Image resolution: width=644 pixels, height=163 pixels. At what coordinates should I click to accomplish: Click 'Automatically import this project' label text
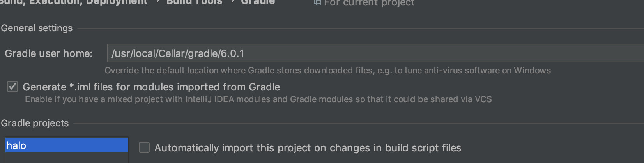[x=308, y=148]
